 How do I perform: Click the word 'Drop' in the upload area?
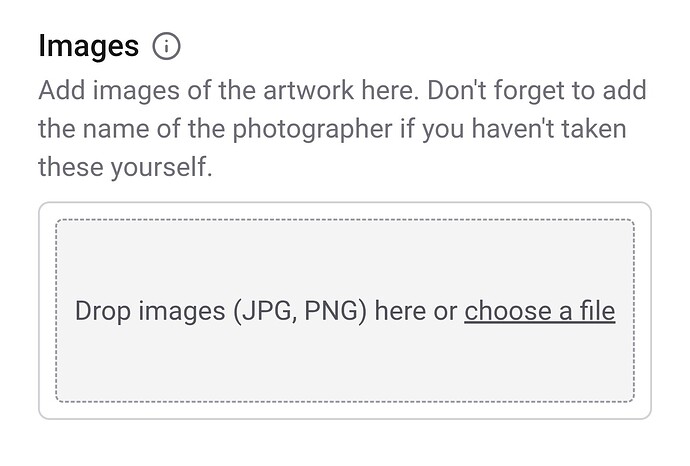pos(103,312)
